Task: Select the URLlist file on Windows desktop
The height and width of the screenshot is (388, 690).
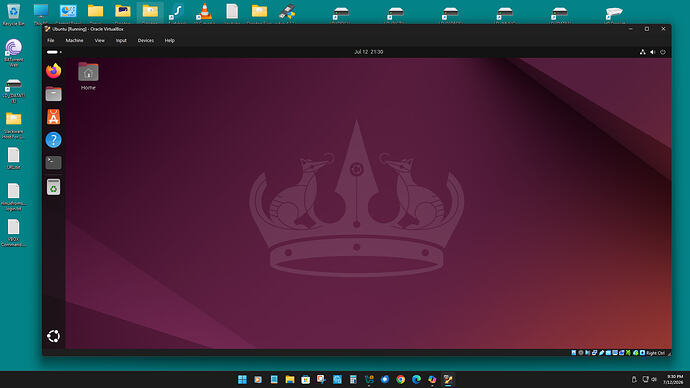Action: pyautogui.click(x=14, y=158)
